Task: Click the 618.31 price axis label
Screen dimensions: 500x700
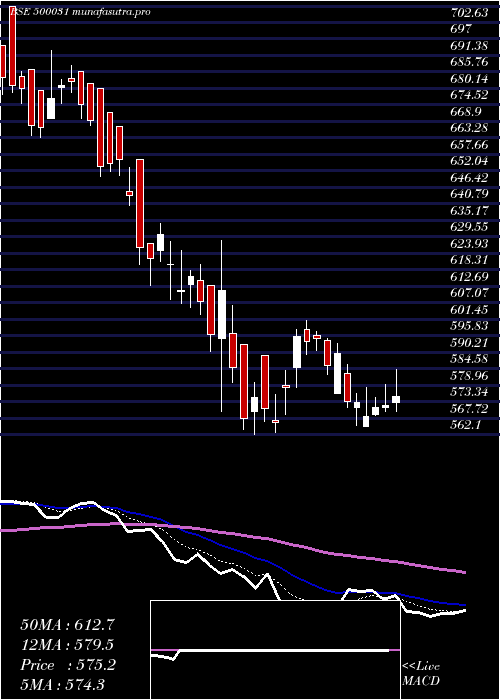Action: point(469,260)
